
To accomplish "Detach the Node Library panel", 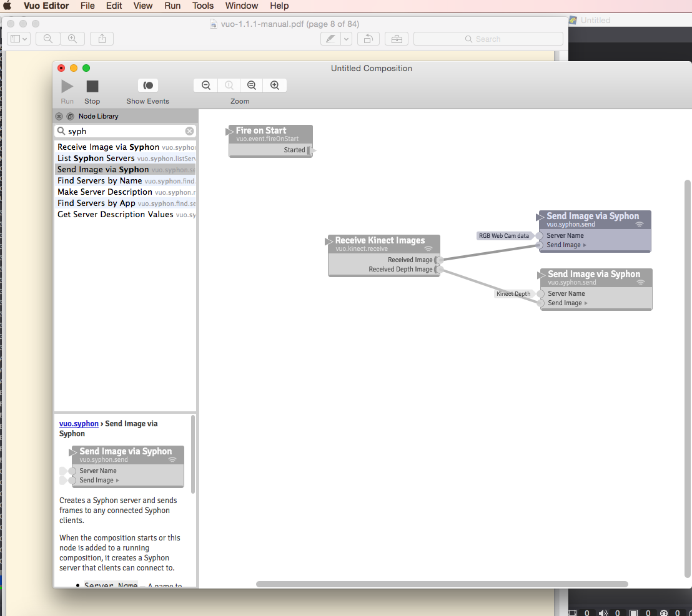I will point(70,117).
